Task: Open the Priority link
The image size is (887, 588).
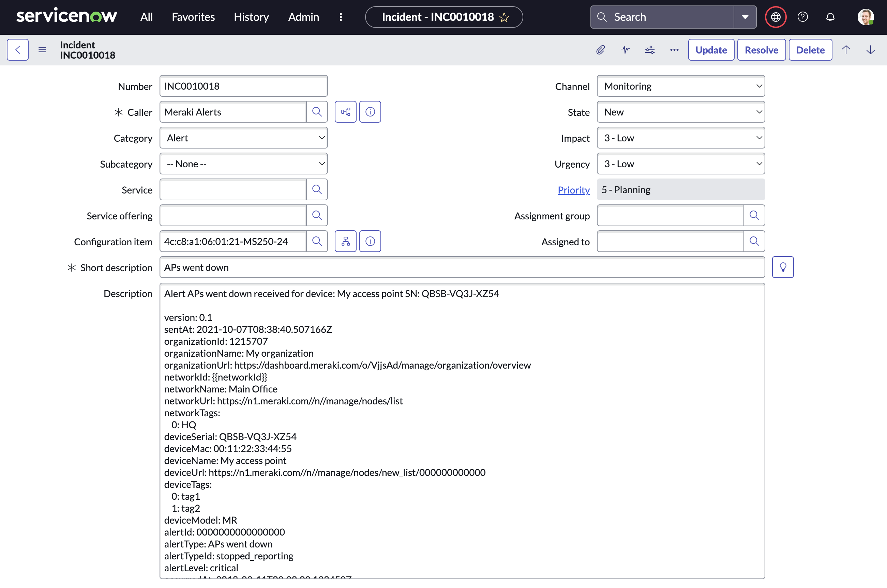Action: tap(573, 190)
